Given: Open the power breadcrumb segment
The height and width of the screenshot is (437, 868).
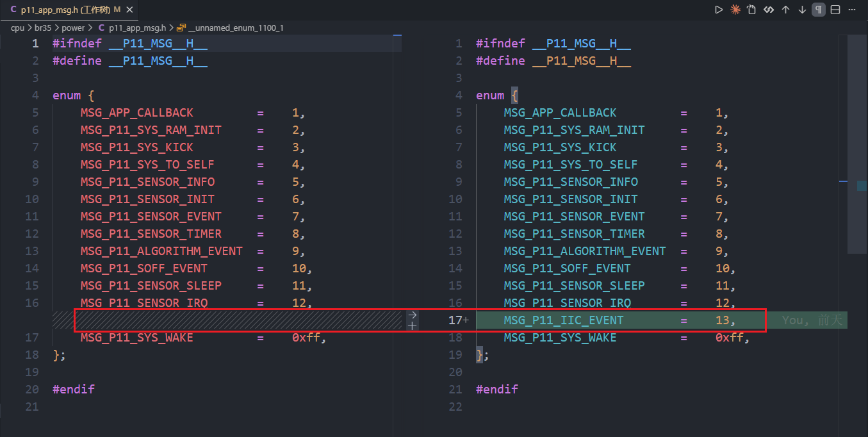Looking at the screenshot, I should 74,28.
